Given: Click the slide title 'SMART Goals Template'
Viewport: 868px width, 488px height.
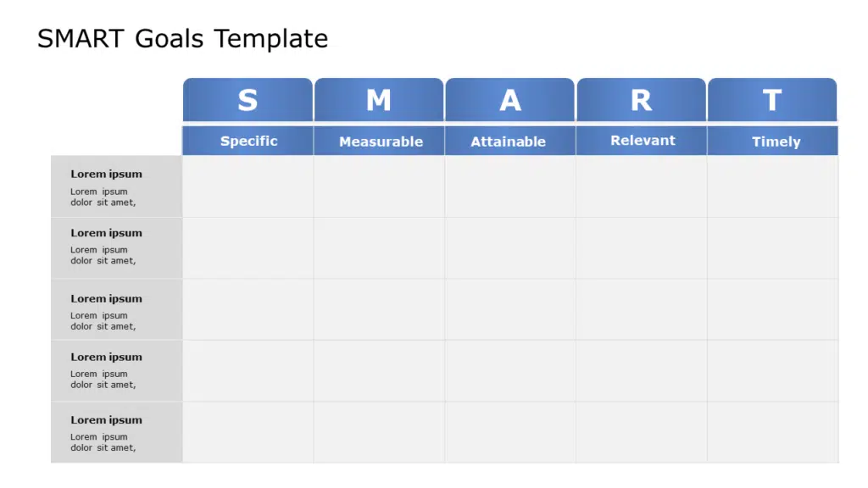Looking at the screenshot, I should pyautogui.click(x=182, y=39).
